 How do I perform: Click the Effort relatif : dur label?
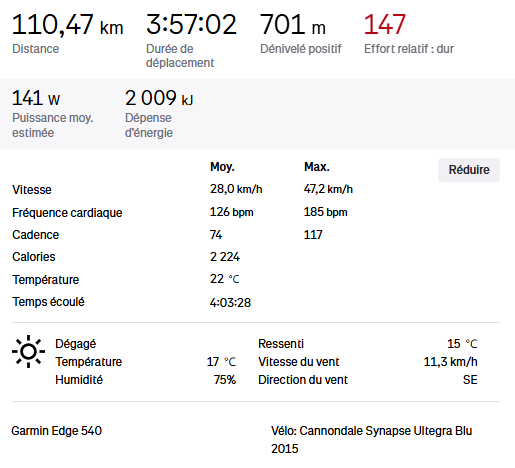pos(409,49)
